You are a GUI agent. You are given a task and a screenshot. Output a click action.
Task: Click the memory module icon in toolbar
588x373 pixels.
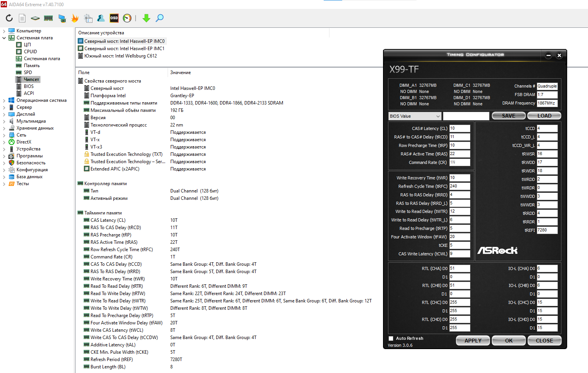pyautogui.click(x=49, y=18)
